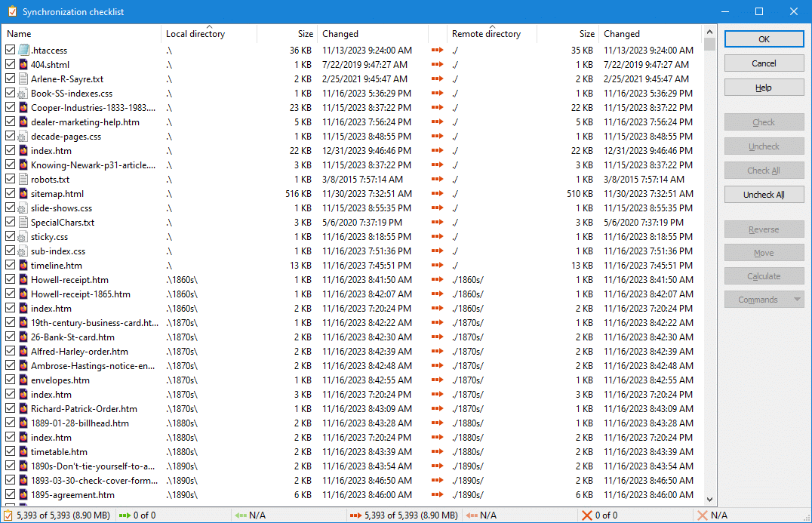Click the red delete X in status bar

tap(586, 515)
